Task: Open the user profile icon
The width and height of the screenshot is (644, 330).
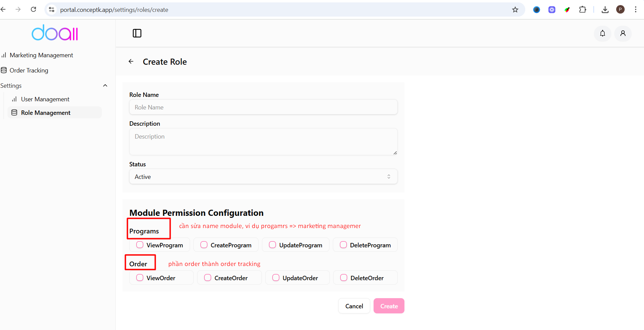Action: click(x=623, y=33)
